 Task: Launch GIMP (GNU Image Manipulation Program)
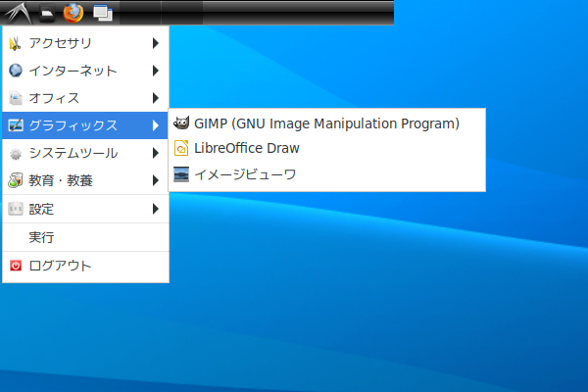[327, 123]
